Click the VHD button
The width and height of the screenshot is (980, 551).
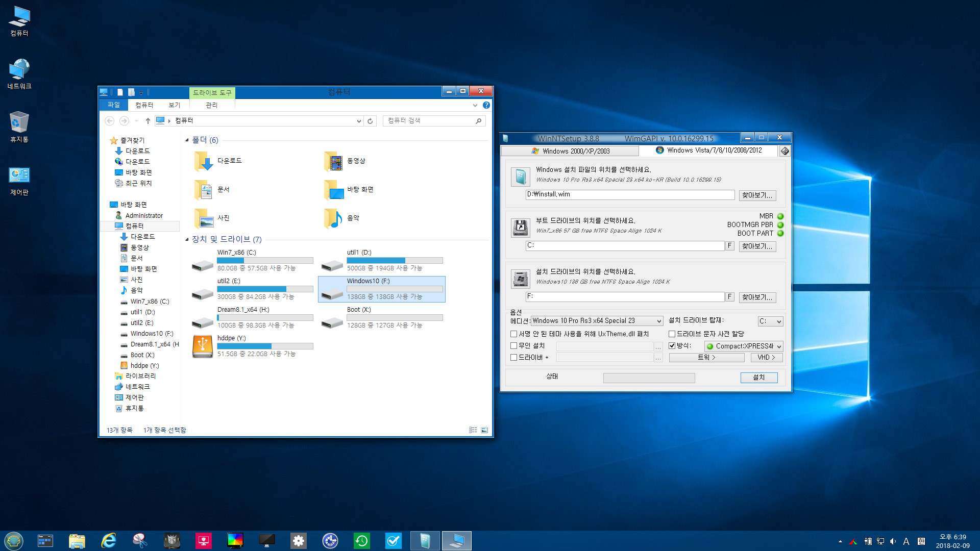[x=767, y=358]
